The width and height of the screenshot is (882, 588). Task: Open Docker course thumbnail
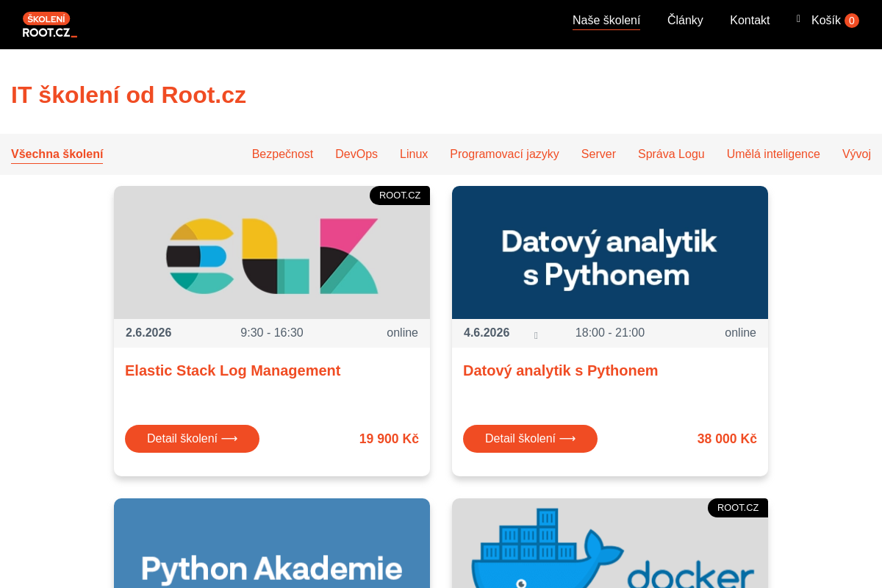(610, 543)
